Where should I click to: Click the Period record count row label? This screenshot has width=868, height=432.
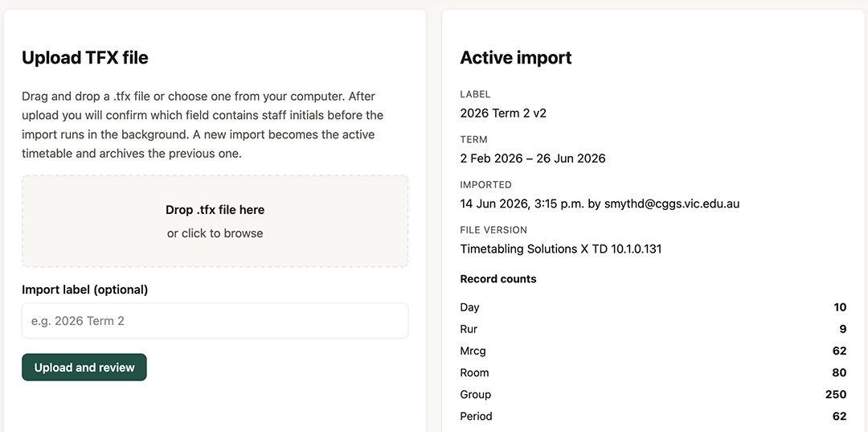tap(476, 416)
